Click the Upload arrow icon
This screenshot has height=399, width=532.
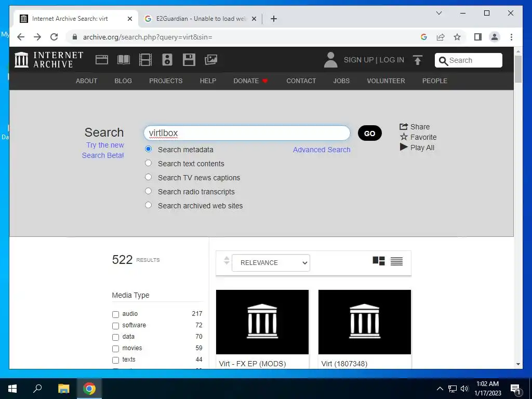point(418,60)
